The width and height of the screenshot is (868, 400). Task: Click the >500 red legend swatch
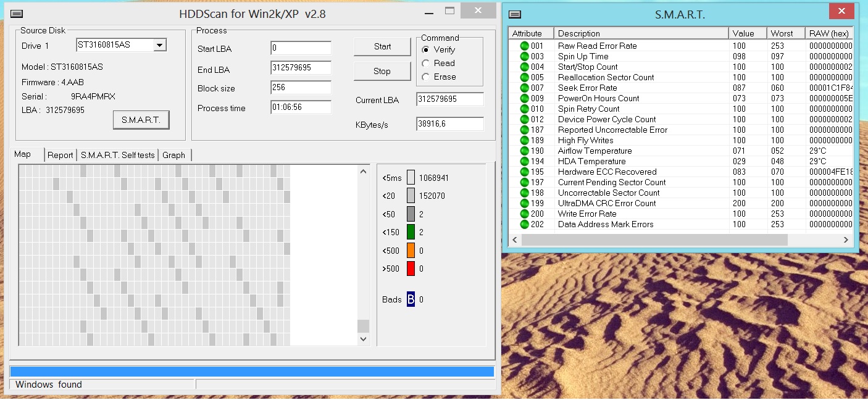pos(411,269)
